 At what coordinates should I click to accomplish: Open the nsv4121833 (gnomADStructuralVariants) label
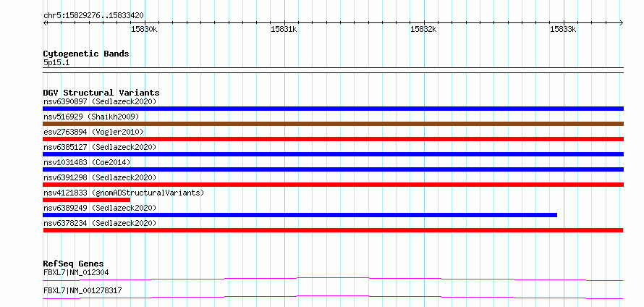(x=124, y=193)
